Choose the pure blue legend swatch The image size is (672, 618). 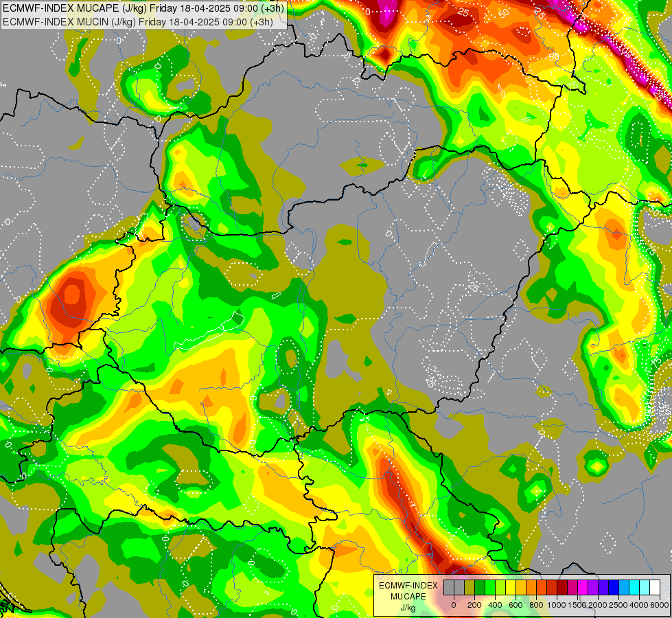614,588
